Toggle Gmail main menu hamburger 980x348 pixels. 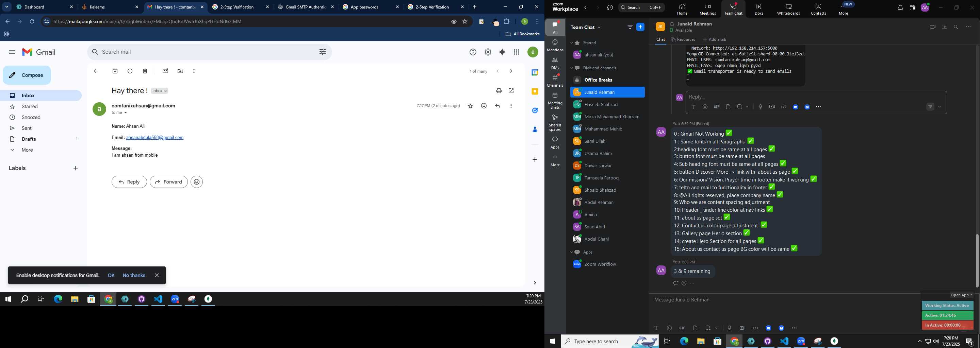(x=12, y=52)
